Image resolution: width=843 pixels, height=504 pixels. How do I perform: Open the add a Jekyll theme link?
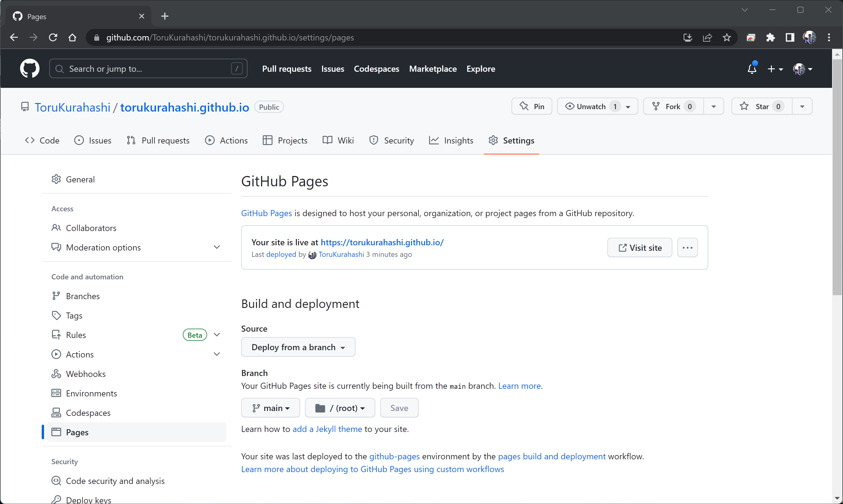pyautogui.click(x=327, y=429)
